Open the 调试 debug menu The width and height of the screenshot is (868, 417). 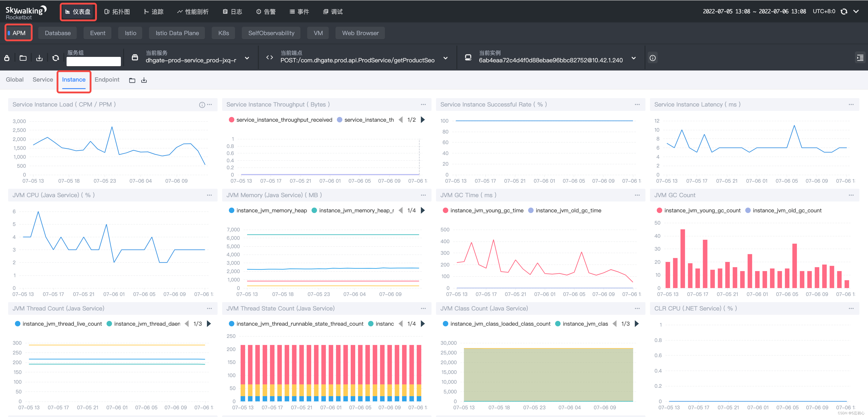333,12
